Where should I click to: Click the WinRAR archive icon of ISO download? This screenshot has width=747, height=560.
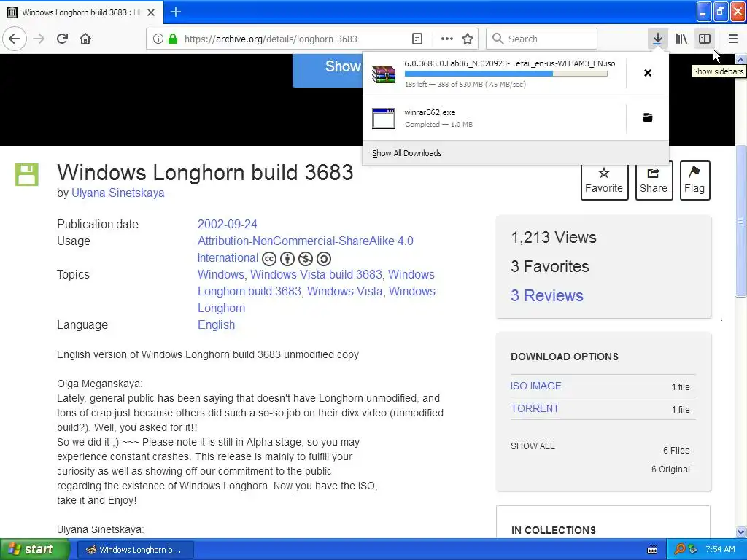[x=384, y=74]
